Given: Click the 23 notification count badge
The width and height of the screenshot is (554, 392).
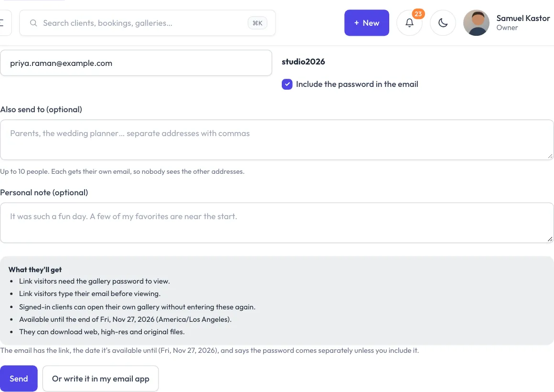Looking at the screenshot, I should click(x=418, y=14).
